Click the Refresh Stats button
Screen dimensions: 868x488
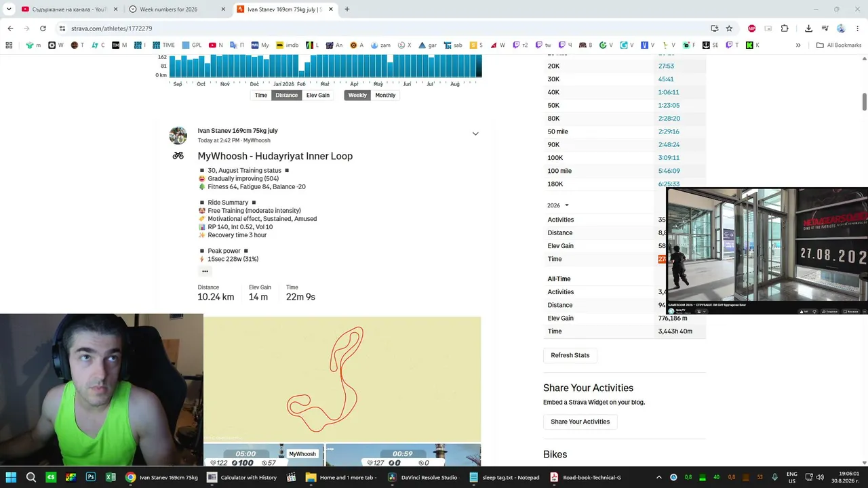coord(570,355)
